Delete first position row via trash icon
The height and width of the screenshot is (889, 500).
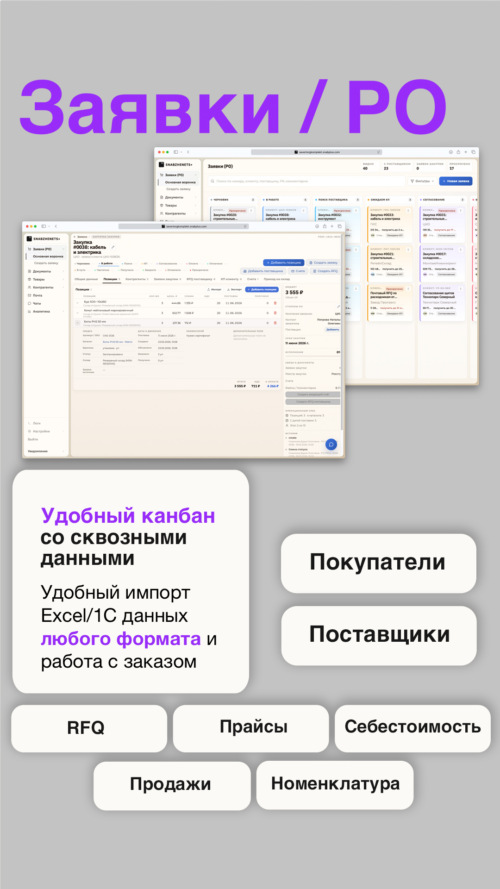pos(275,303)
